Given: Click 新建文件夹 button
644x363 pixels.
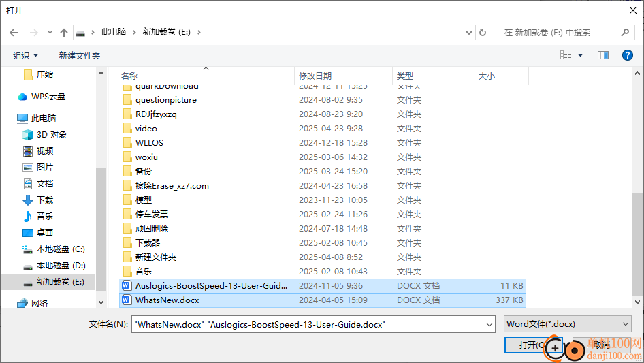Looking at the screenshot, I should pyautogui.click(x=80, y=55).
